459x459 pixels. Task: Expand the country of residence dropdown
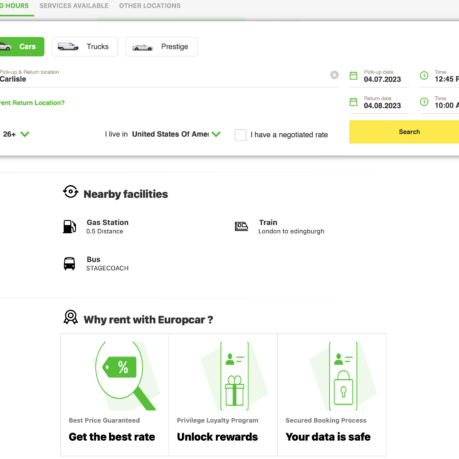tap(176, 134)
